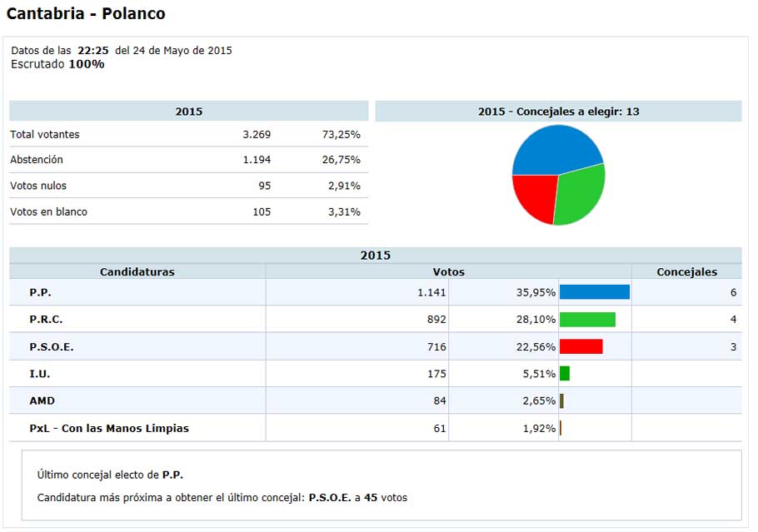Click the 2015 summary table header
Viewport: 758px width, 532px height.
(188, 111)
